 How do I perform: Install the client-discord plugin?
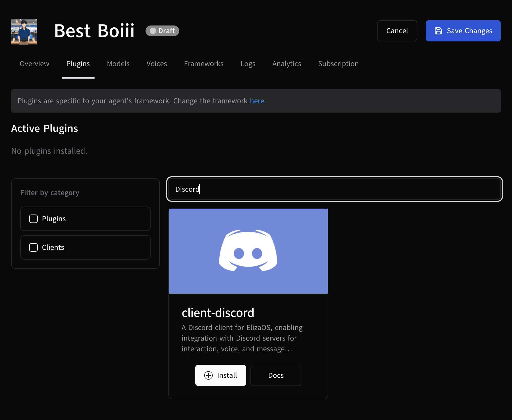221,375
